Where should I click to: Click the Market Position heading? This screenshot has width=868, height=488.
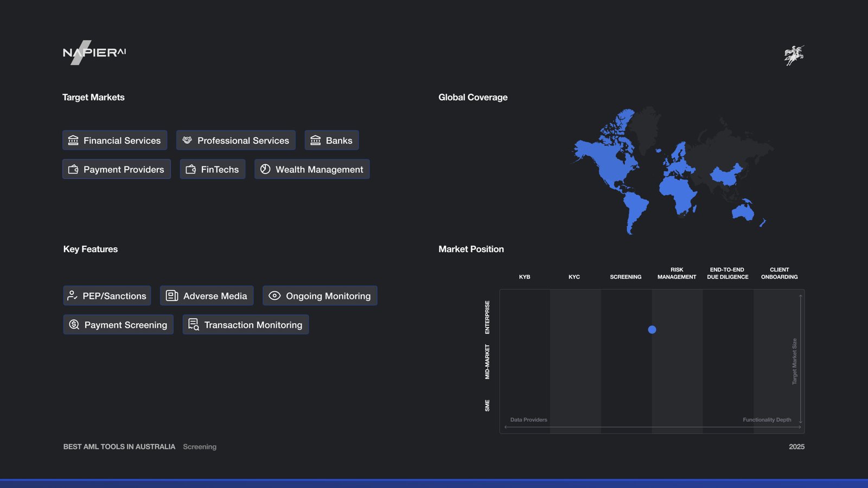471,249
